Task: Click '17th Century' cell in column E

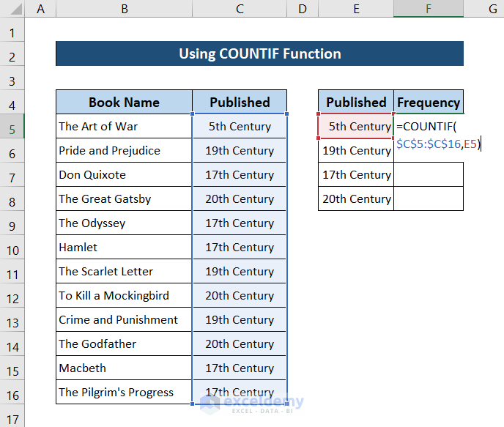Action: tap(356, 174)
